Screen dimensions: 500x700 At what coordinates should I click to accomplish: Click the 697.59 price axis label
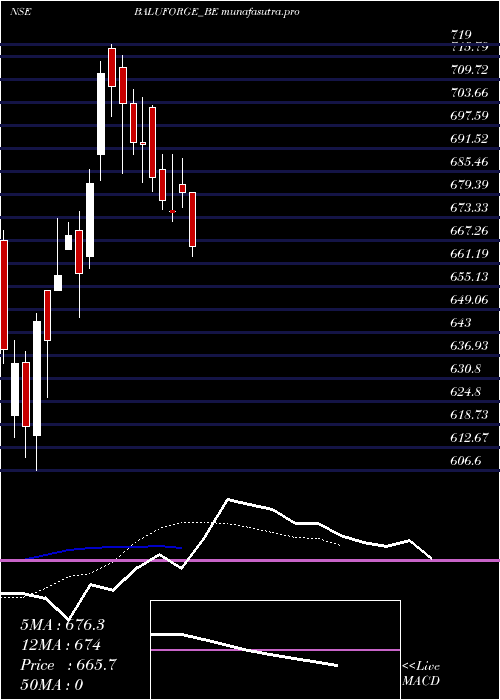pos(469,116)
